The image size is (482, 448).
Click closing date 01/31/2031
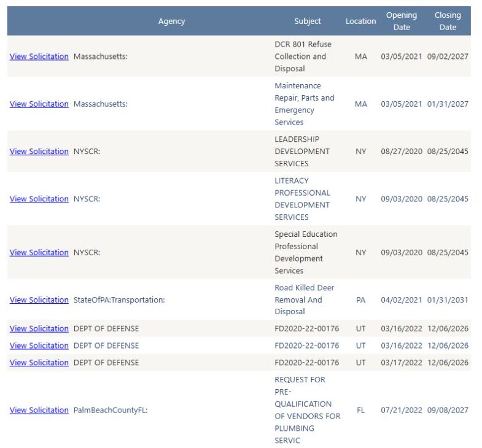click(448, 300)
